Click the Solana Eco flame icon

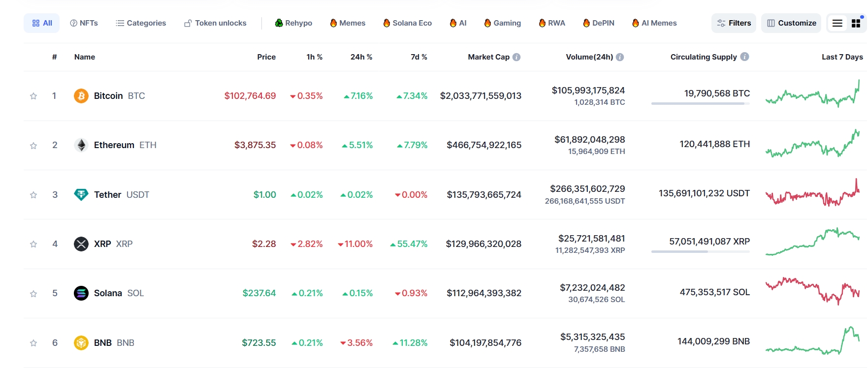coord(386,23)
